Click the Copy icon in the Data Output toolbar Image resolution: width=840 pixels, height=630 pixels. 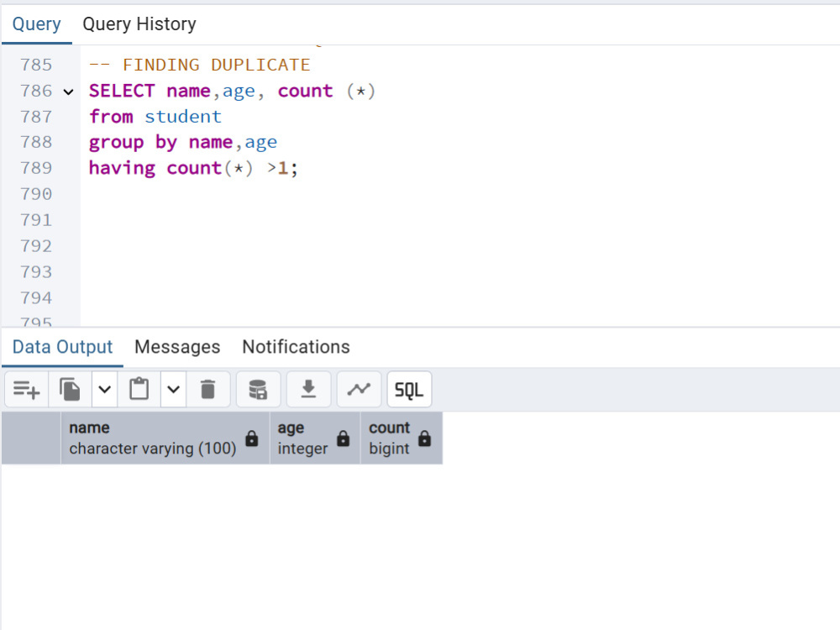tap(71, 390)
